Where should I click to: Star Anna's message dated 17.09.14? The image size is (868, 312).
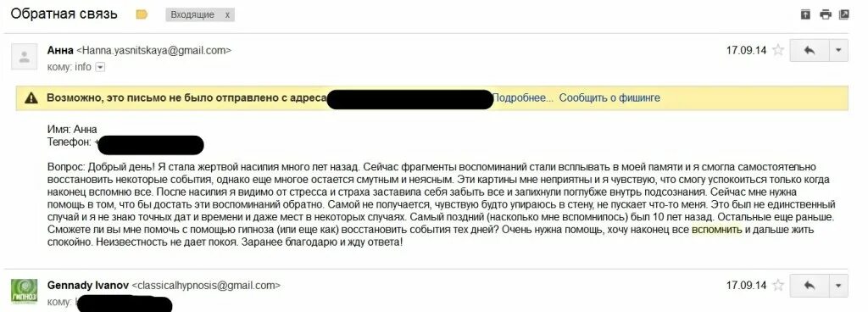point(778,50)
